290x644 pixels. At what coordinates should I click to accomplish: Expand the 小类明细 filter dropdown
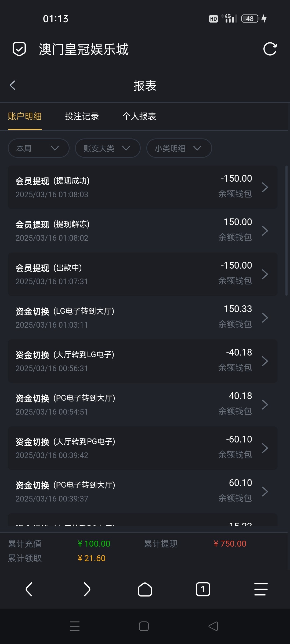[x=179, y=148]
